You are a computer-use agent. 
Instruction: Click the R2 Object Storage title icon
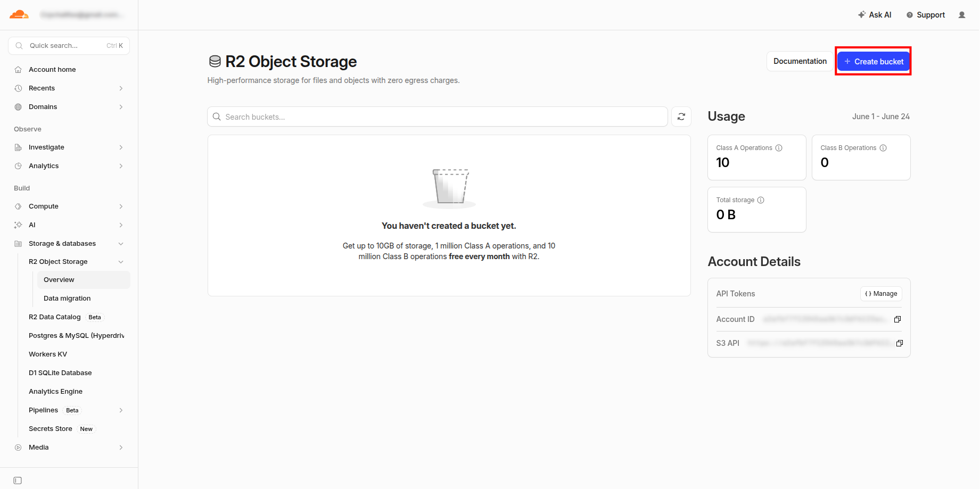[x=215, y=62]
